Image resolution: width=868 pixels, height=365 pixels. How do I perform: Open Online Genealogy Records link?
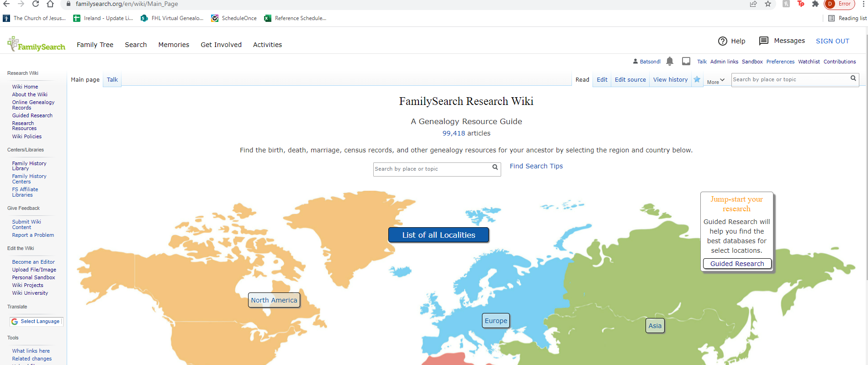click(x=33, y=105)
